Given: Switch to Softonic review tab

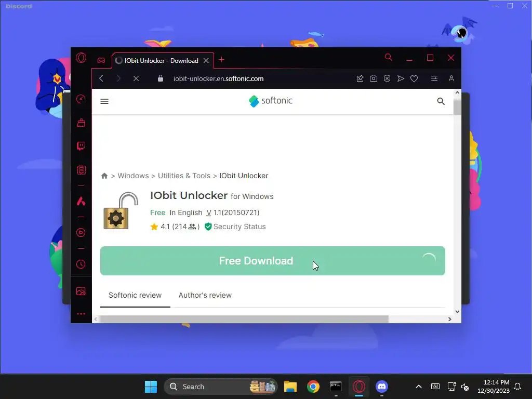Looking at the screenshot, I should (x=135, y=295).
